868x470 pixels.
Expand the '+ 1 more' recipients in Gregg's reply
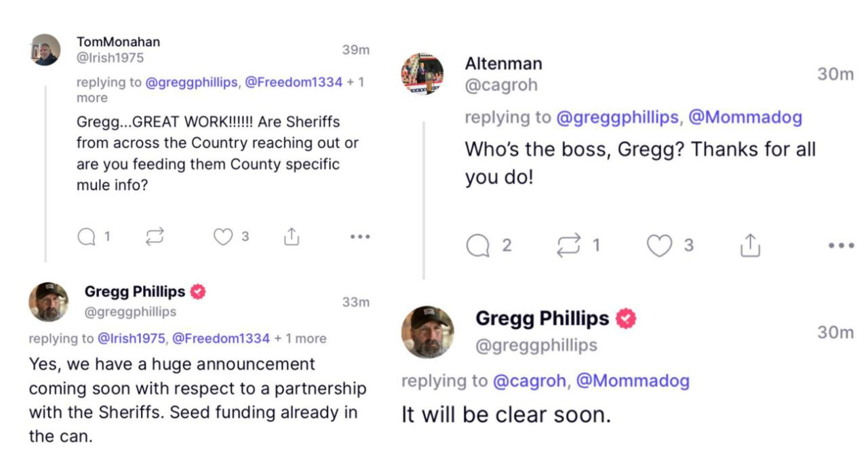pyautogui.click(x=300, y=338)
